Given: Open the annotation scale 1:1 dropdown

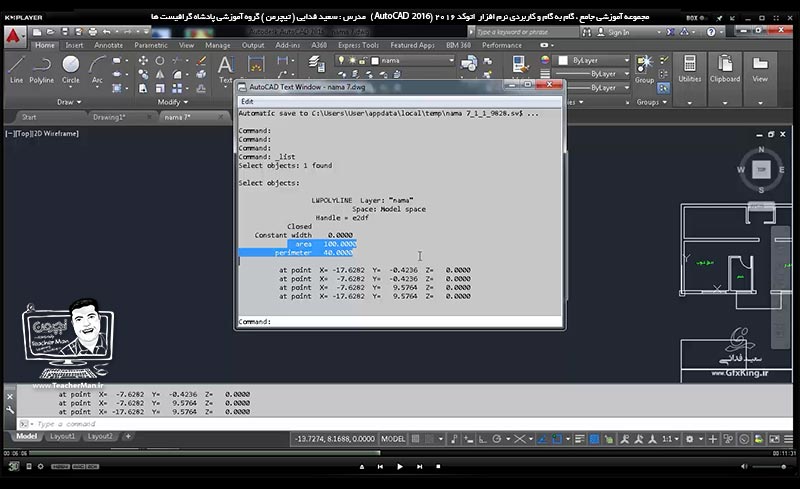Looking at the screenshot, I should 670,439.
